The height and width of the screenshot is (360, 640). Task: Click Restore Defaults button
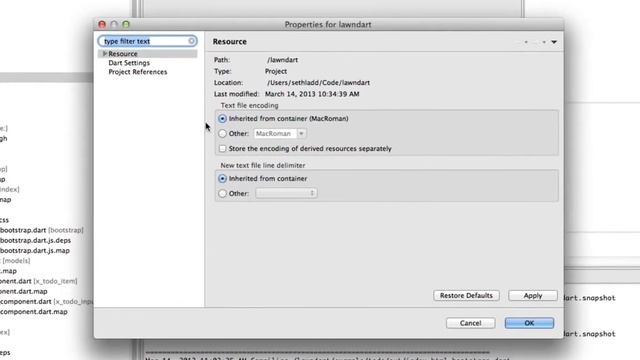[x=466, y=296]
